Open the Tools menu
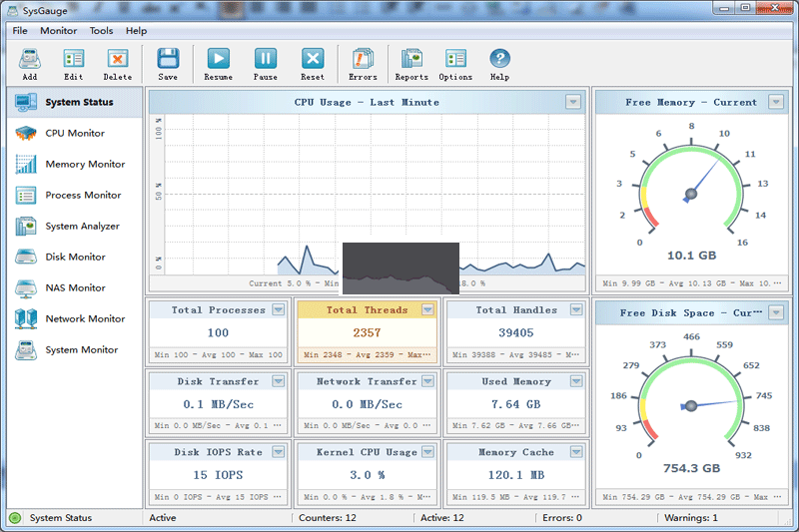 point(101,31)
